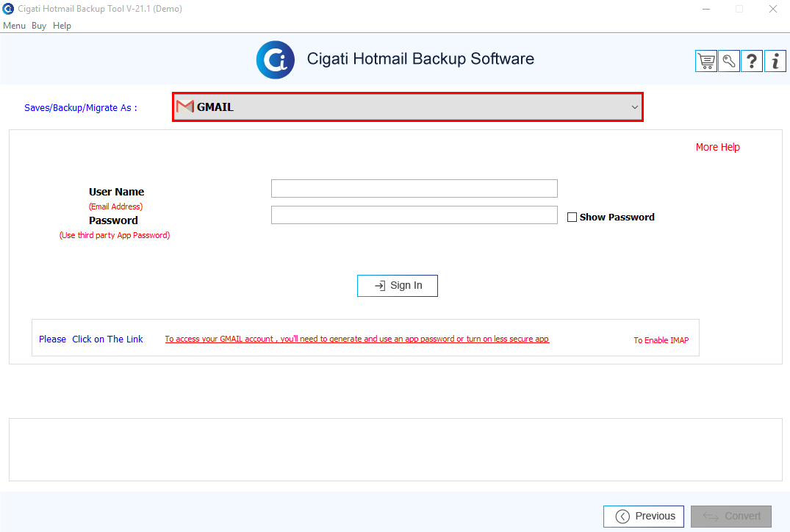Viewport: 790px width, 532px height.
Task: Click the Sign In button
Action: coord(398,286)
